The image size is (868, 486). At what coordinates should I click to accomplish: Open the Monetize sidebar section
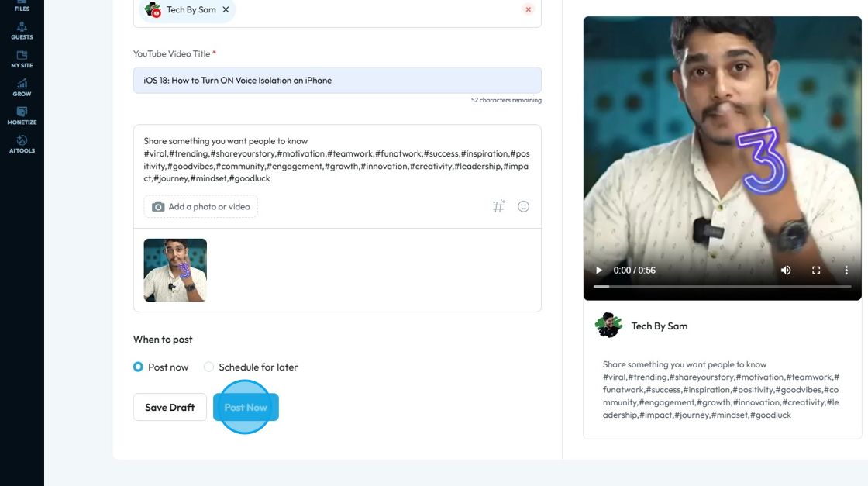coord(22,115)
